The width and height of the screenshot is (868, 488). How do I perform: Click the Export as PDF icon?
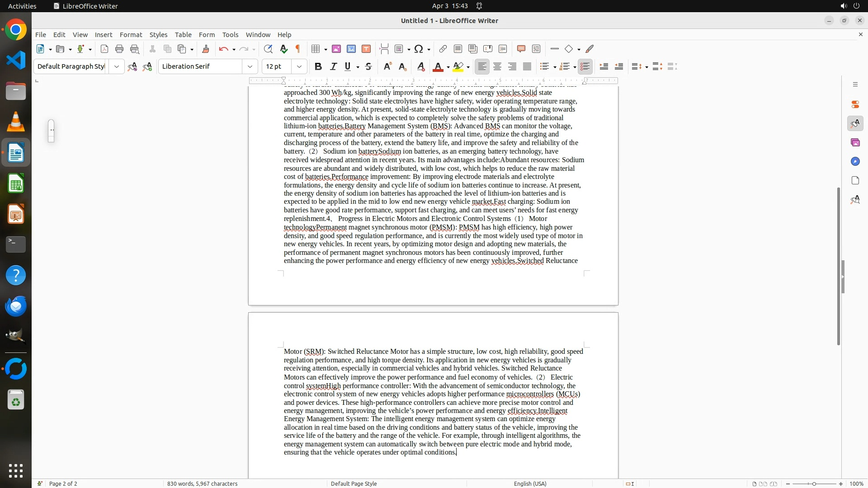[x=104, y=49]
